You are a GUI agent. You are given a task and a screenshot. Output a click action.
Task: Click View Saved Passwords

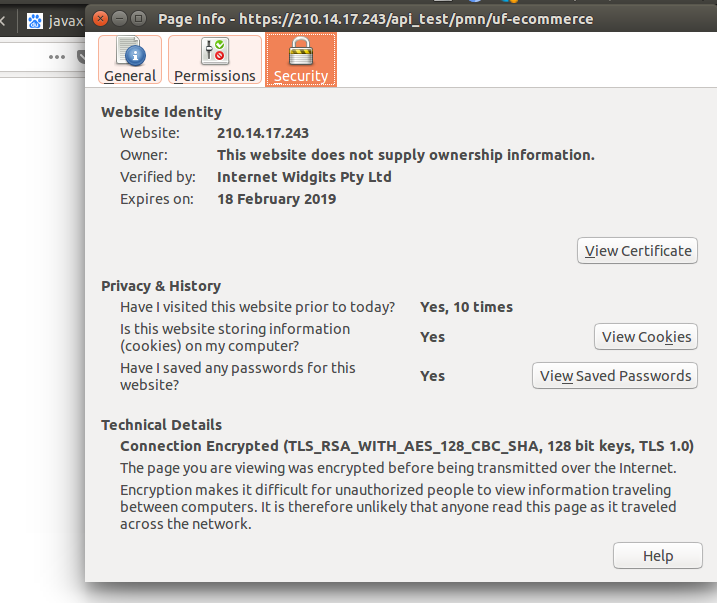[615, 376]
